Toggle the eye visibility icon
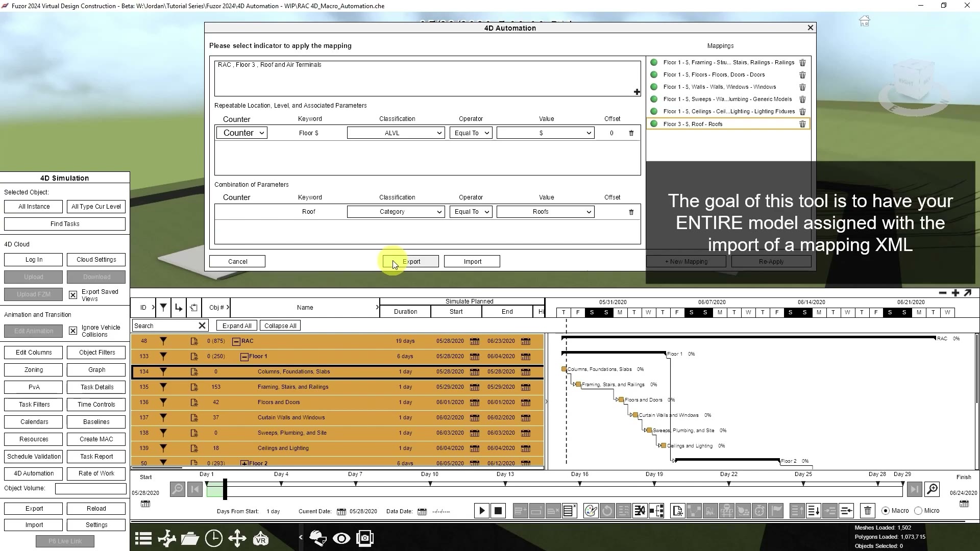980x551 pixels. click(341, 538)
